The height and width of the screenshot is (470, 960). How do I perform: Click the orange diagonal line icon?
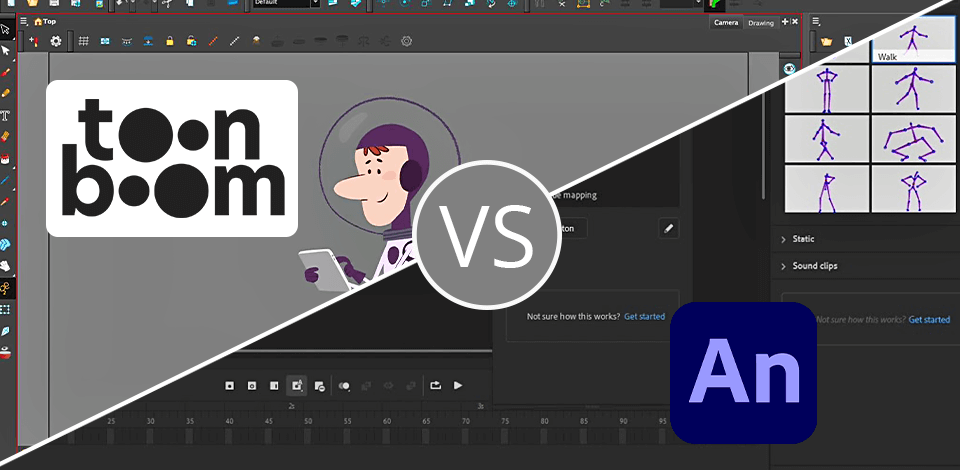213,41
